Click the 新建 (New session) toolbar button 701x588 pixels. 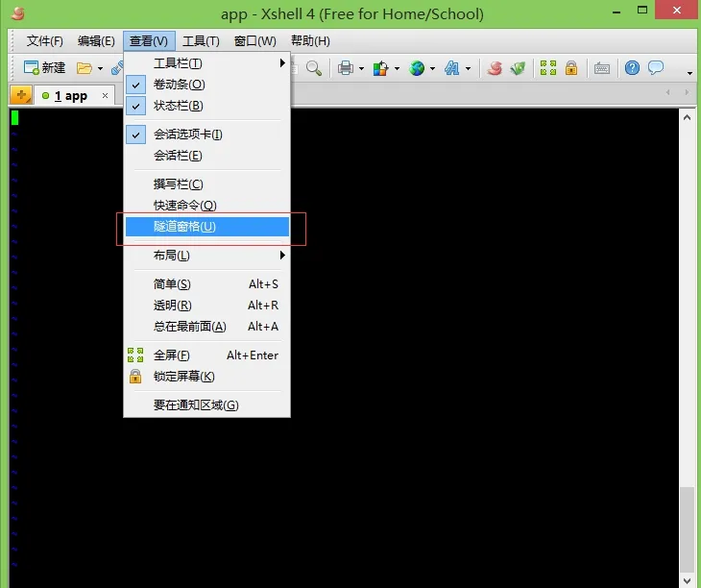(45, 68)
